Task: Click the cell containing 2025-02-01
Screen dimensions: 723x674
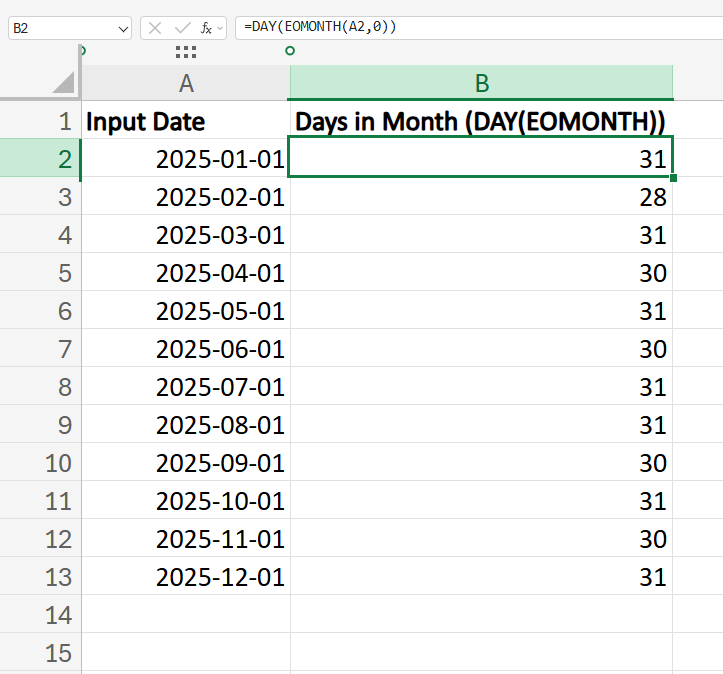Action: click(186, 197)
